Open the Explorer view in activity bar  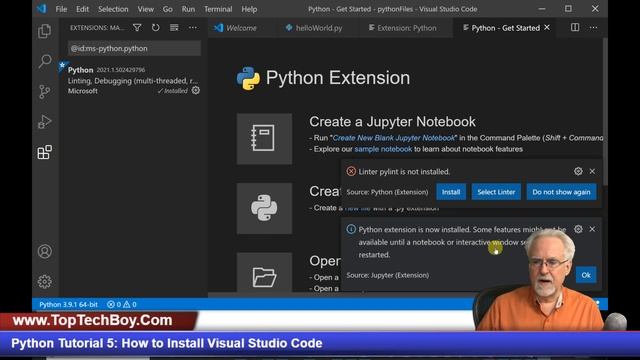pyautogui.click(x=44, y=31)
